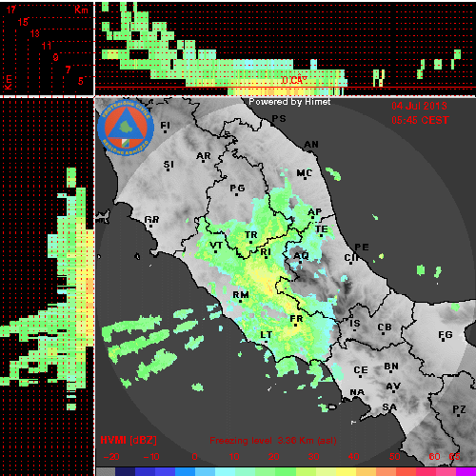Viewport: 476px width, 476px height.
Task: Select the time '05:45 CEST'
Action: (x=421, y=120)
